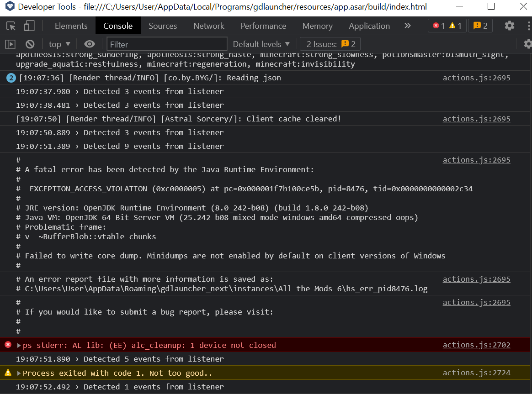Open the Network tab
The width and height of the screenshot is (532, 394).
pos(209,26)
